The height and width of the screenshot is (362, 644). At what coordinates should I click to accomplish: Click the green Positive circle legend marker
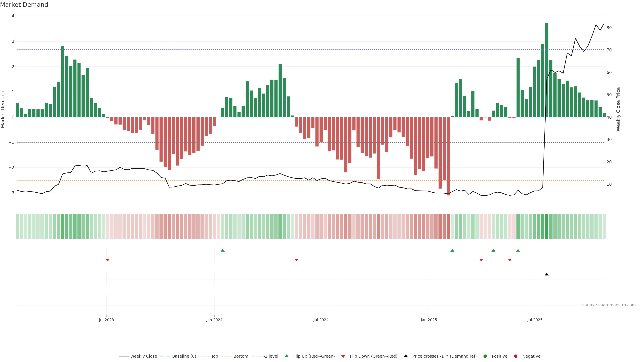485,356
